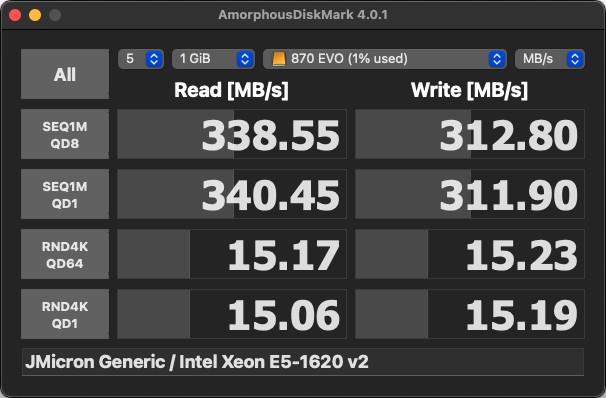Open the 1 GiB test size dropdown

[213, 59]
